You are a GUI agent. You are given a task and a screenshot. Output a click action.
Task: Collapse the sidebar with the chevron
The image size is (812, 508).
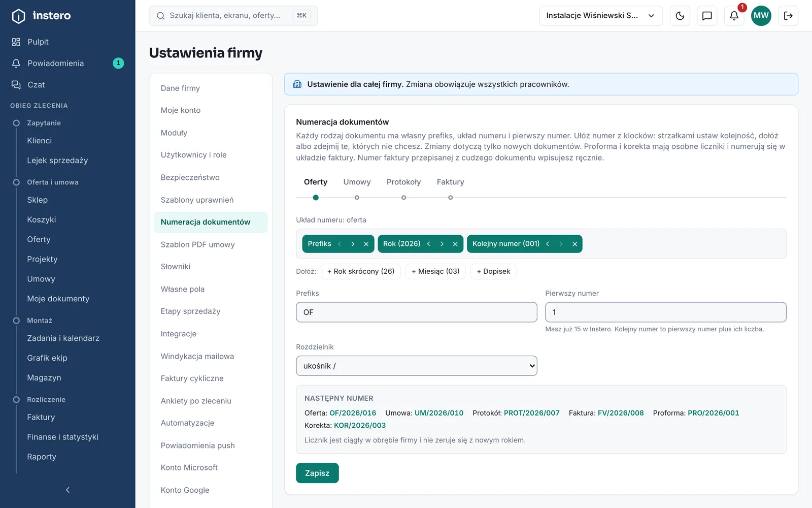click(67, 490)
